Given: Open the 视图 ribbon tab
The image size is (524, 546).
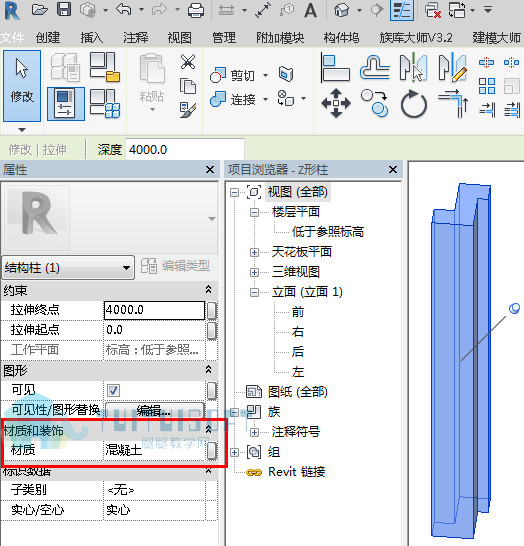Looking at the screenshot, I should coord(180,38).
